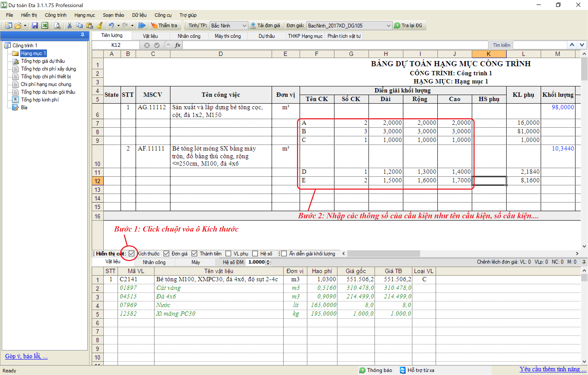Open the Góp ý, báo lỗi link
Image resolution: width=588 pixels, height=375 pixels.
26,356
